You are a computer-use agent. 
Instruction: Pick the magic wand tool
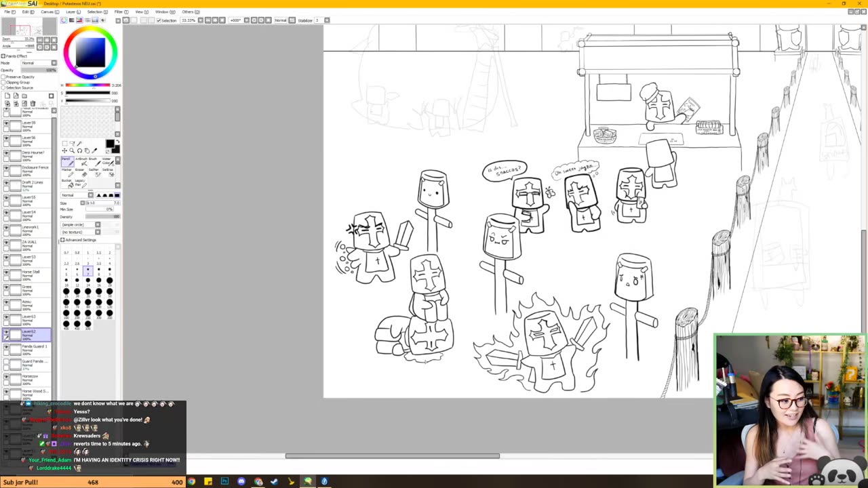pos(80,143)
